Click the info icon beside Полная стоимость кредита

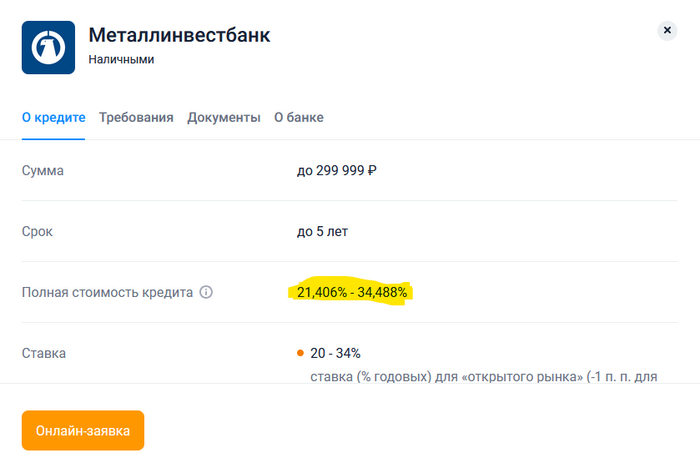206,293
